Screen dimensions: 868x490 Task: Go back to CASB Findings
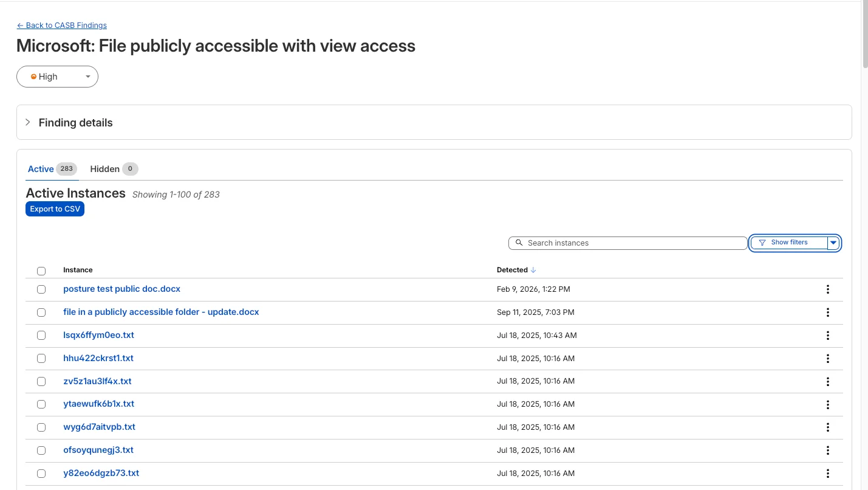pyautogui.click(x=61, y=26)
